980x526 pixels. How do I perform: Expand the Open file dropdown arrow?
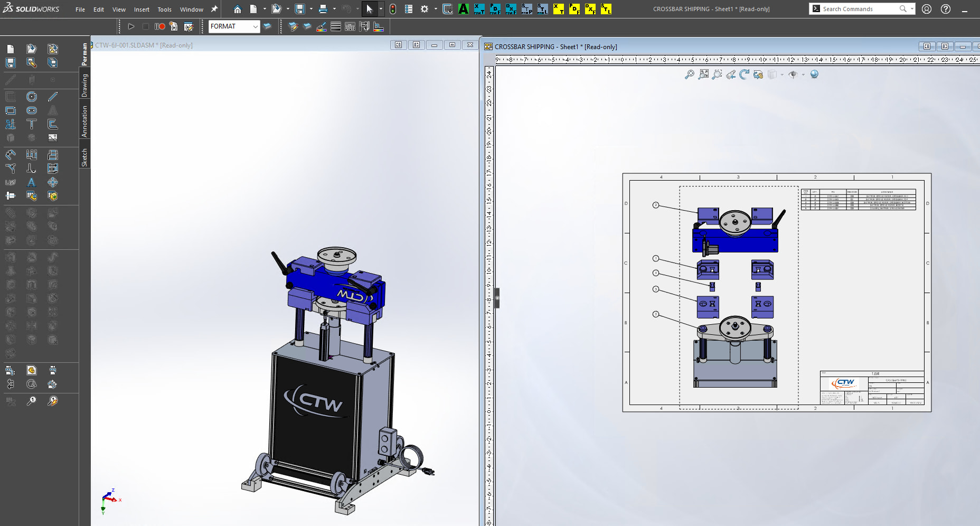click(288, 9)
